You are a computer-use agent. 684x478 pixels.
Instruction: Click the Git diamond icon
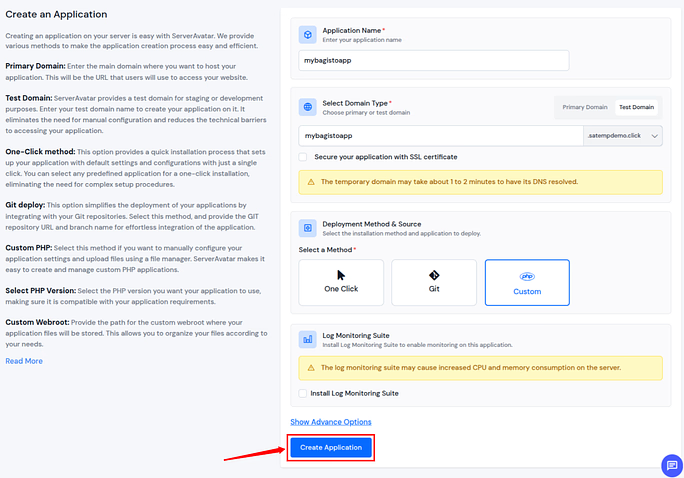(434, 275)
